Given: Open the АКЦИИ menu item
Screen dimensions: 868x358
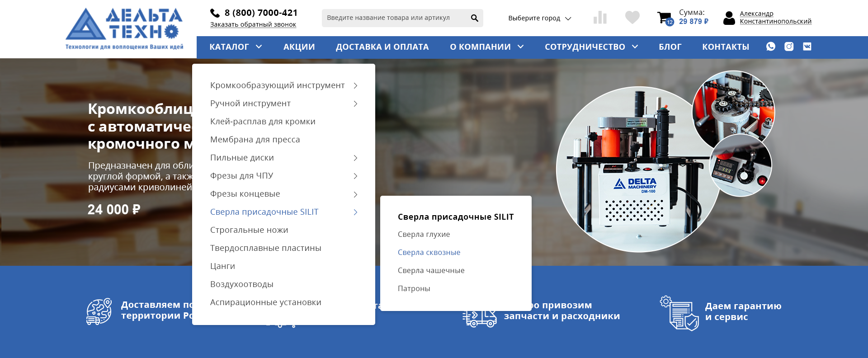Looking at the screenshot, I should (x=299, y=47).
